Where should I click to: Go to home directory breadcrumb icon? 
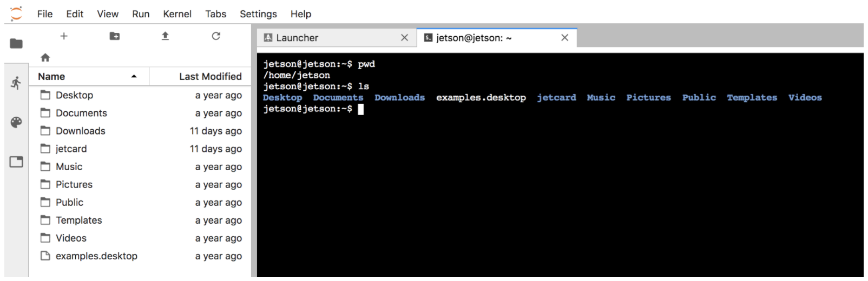(45, 57)
